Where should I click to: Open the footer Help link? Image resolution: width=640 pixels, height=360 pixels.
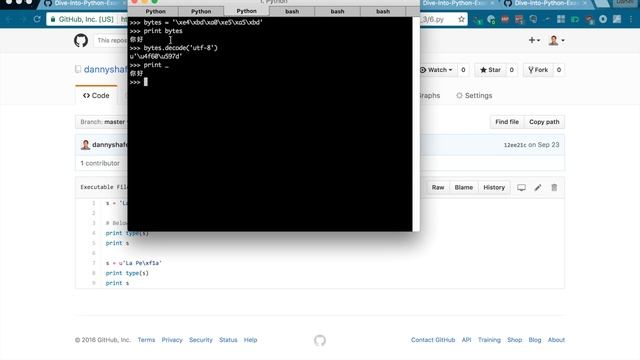pos(251,340)
